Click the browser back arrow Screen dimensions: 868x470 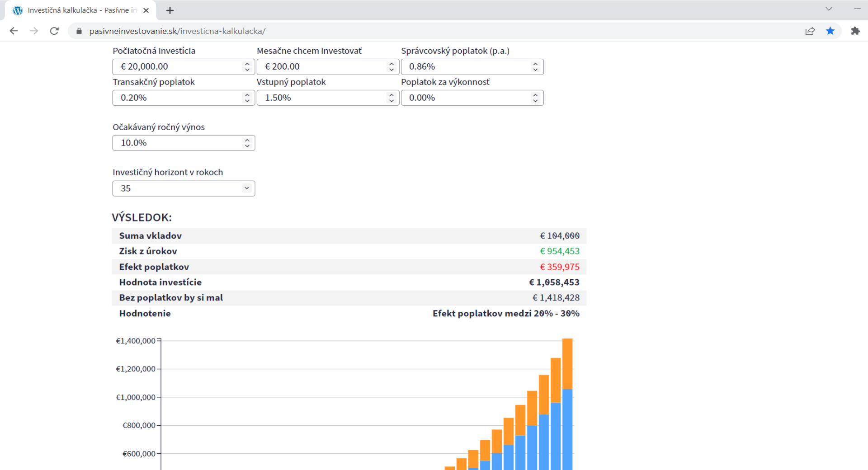pos(14,31)
